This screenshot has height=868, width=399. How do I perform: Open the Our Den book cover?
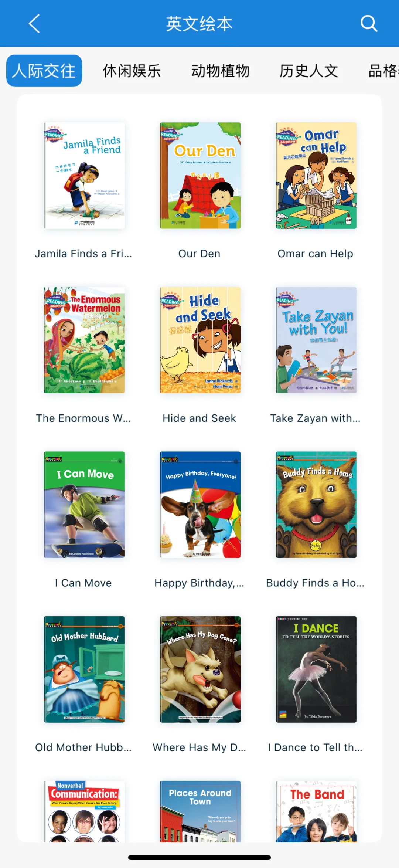200,176
